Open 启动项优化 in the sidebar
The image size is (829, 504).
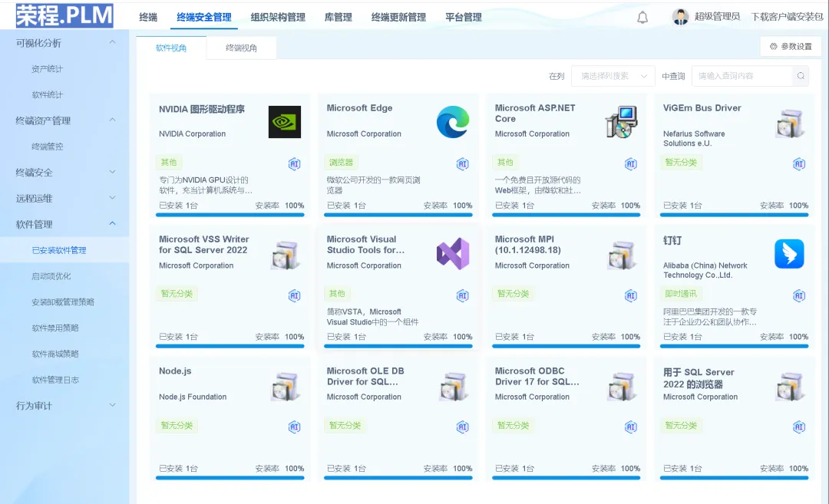click(51, 276)
